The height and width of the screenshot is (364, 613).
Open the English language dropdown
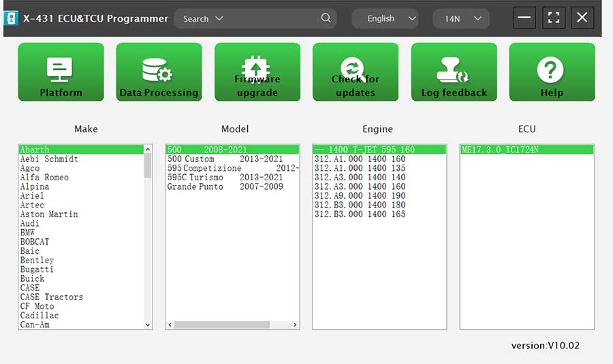[385, 18]
